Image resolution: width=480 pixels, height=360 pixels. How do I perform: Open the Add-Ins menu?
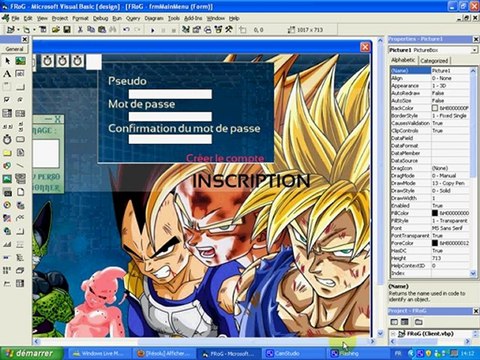point(193,18)
